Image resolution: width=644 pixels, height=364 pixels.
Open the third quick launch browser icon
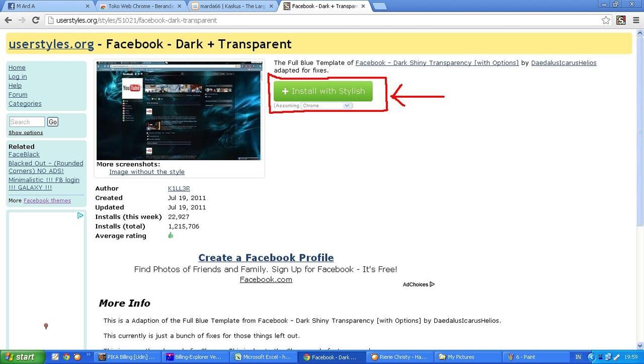pos(77,357)
